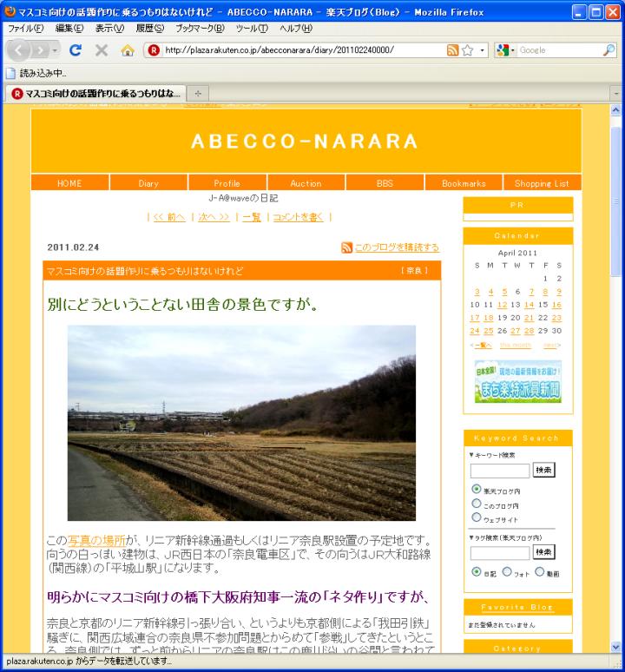This screenshot has width=625, height=672.
Task: Open the ブックマーク menu in menu bar
Action: pyautogui.click(x=200, y=28)
